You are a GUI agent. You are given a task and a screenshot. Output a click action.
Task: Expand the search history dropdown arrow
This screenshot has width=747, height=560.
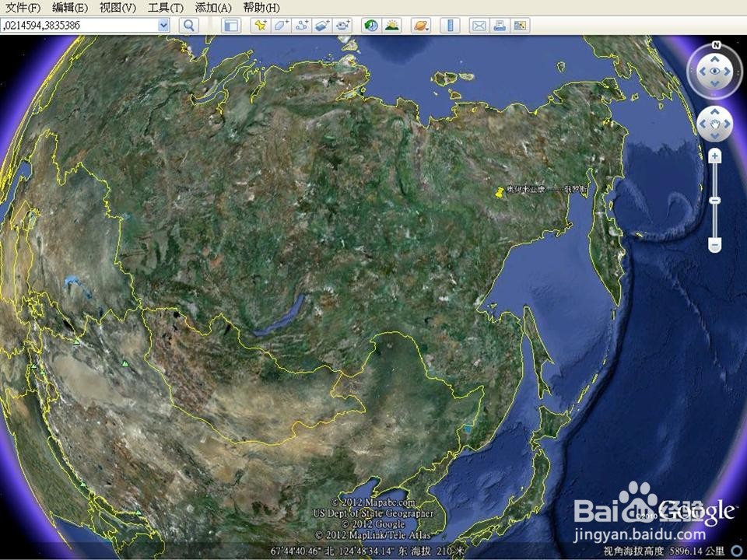(163, 25)
